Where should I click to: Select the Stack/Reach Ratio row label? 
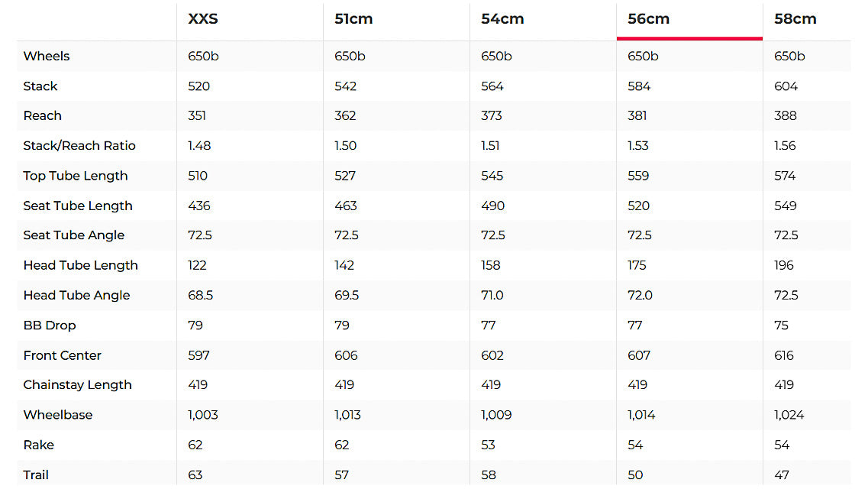79,146
